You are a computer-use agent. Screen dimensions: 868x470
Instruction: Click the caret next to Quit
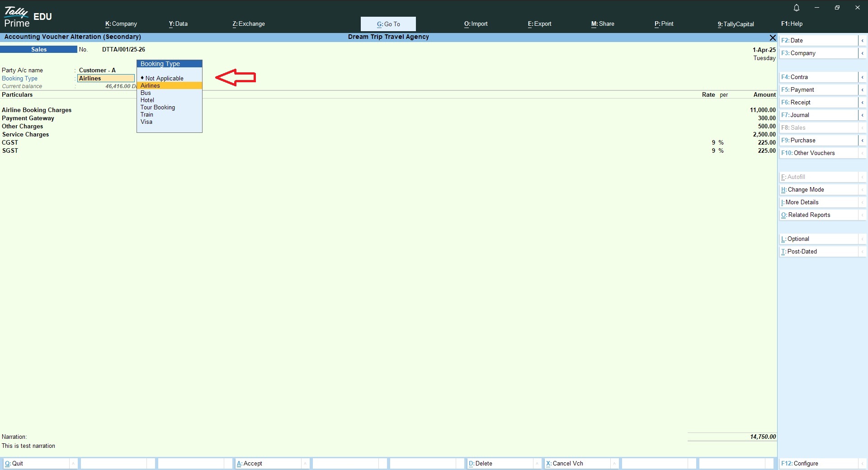[x=73, y=464]
